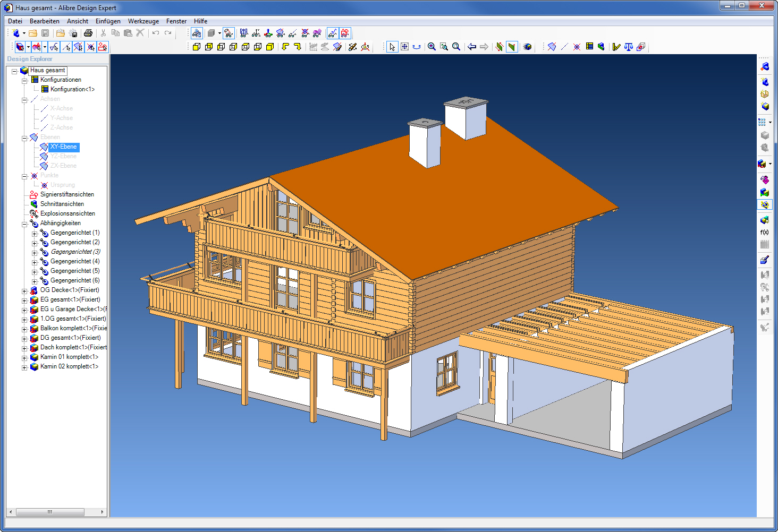Open the Ansicht menu
This screenshot has height=532, width=778.
78,21
